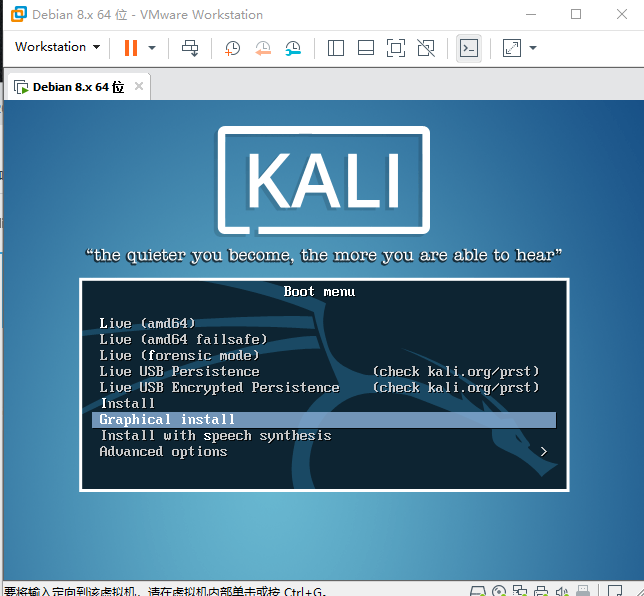Switch to Unity mode
This screenshot has height=596, width=644.
[426, 48]
